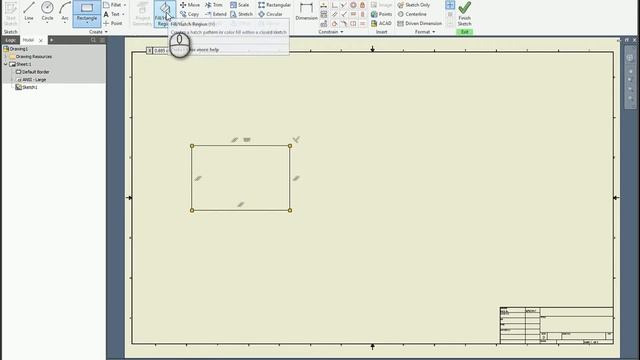Image resolution: width=640 pixels, height=360 pixels.
Task: Select the Rectangular pattern tool
Action: tap(274, 5)
